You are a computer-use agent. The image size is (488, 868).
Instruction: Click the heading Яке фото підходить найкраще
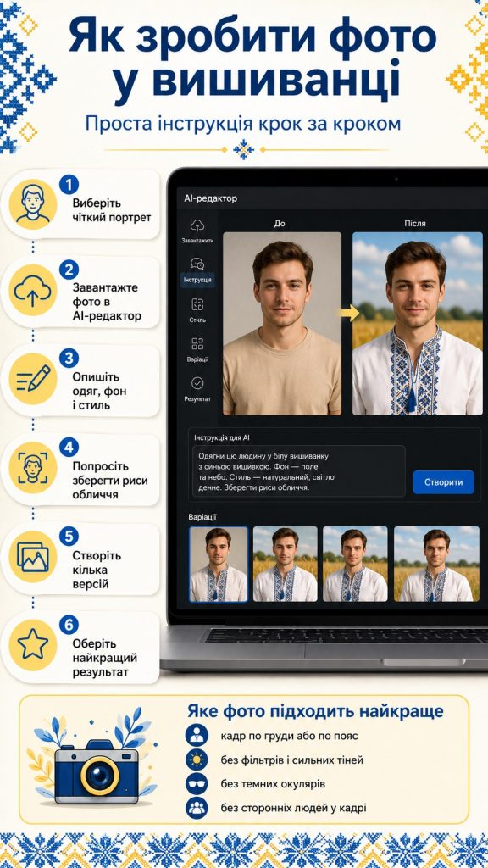[315, 711]
